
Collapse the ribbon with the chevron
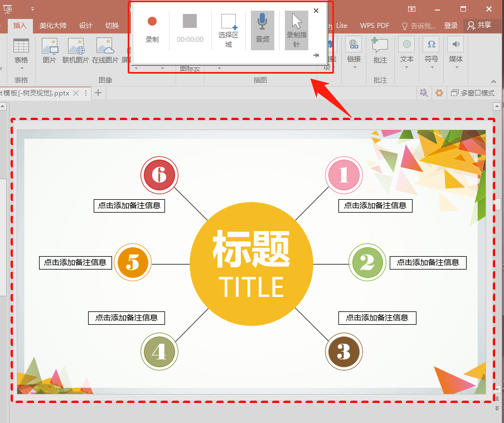click(494, 81)
